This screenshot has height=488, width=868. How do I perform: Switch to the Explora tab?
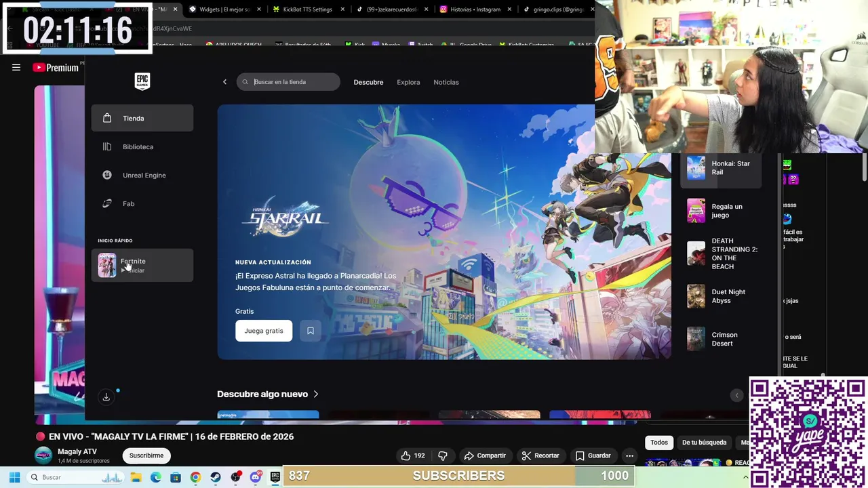(x=408, y=82)
